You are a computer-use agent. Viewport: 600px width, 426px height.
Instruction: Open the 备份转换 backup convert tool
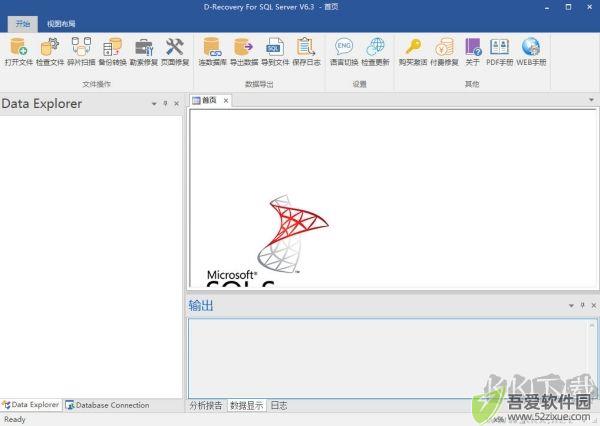112,52
